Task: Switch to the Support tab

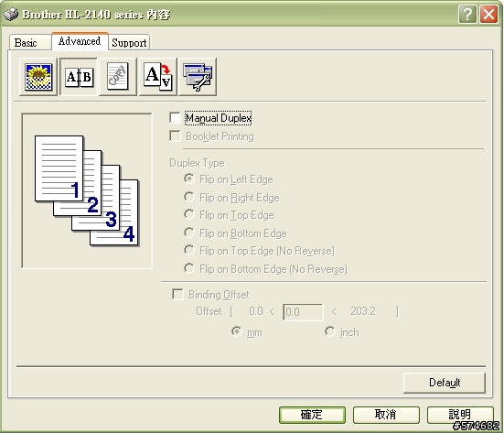Action: tap(129, 42)
